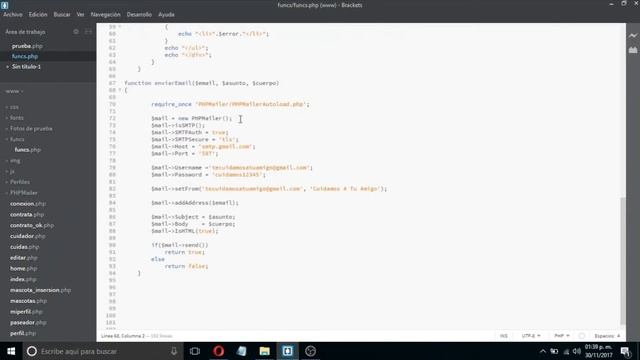640x360 pixels.
Task: Expand the css folder
Action: coord(14,107)
